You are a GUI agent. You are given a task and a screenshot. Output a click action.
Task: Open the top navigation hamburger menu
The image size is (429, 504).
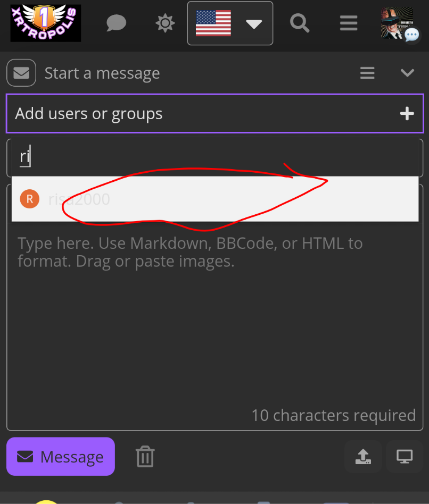(349, 23)
